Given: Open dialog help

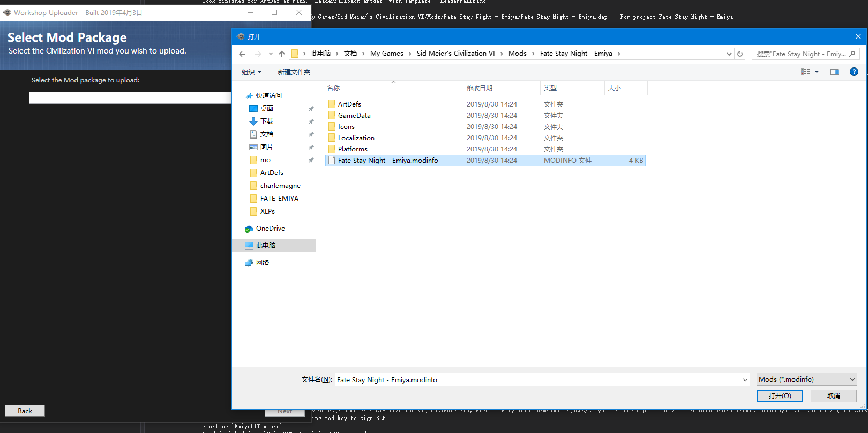Looking at the screenshot, I should pos(854,72).
